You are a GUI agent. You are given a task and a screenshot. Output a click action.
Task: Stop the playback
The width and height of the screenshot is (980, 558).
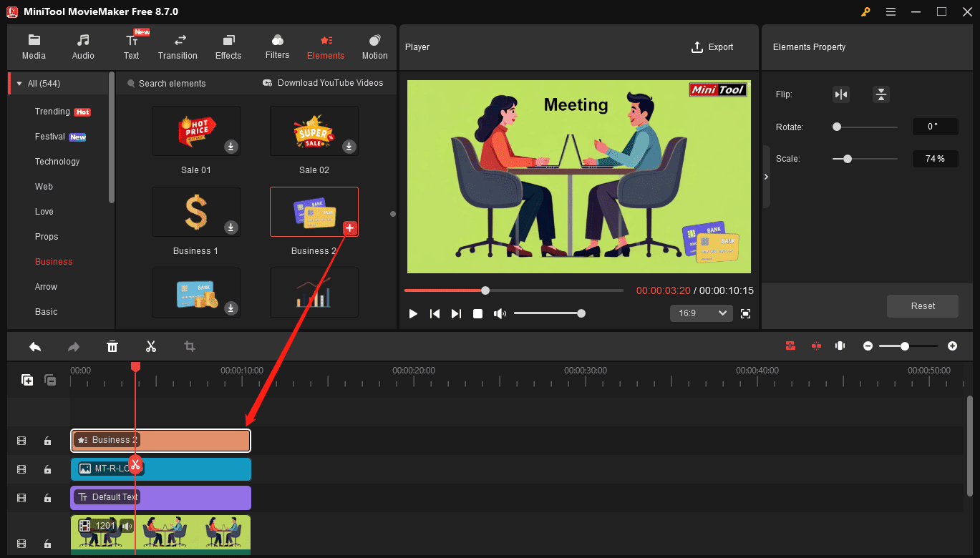478,313
